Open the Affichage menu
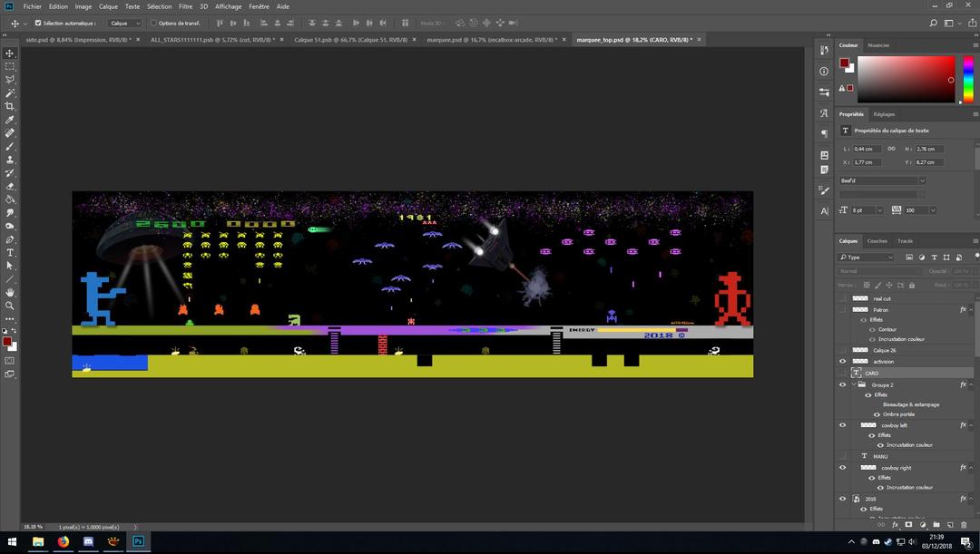This screenshot has width=980, height=554. pyautogui.click(x=228, y=6)
